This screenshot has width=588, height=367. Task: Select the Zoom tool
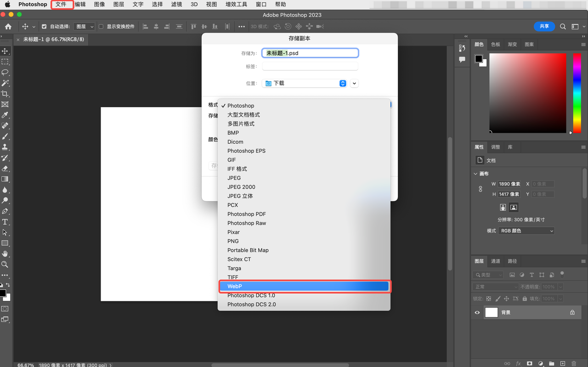point(5,265)
